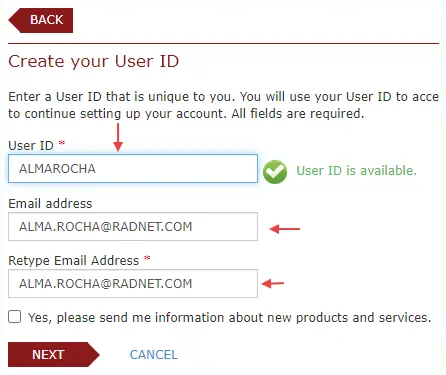
Task: Go back using the BACK button
Action: (x=40, y=20)
